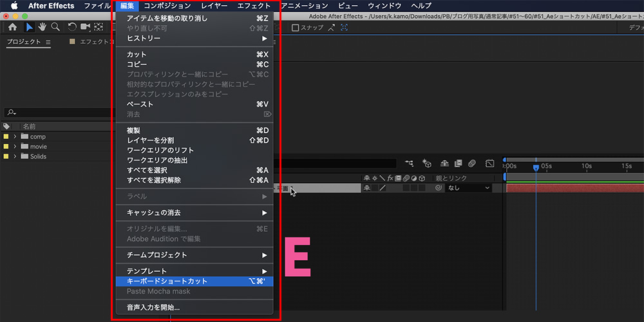Viewport: 644px width, 322px height.
Task: Click the snap edges extend icon
Action: (x=331, y=28)
